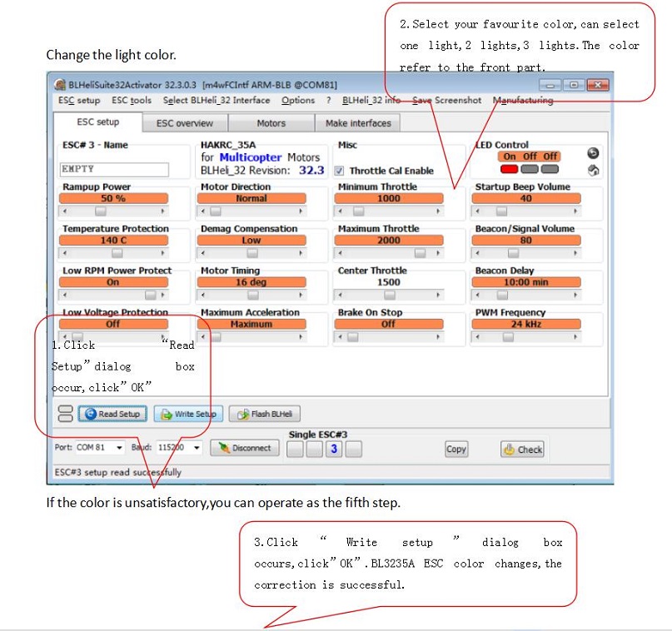Image resolution: width=672 pixels, height=631 pixels.
Task: Click the Motor Direction slider thumb
Action: tap(216, 211)
